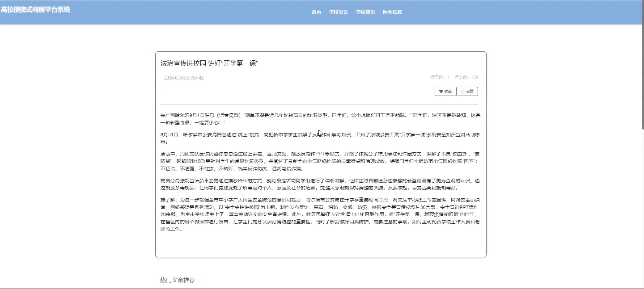Open the 学校公告 menu item
The height and width of the screenshot is (289, 644).
[x=339, y=12]
